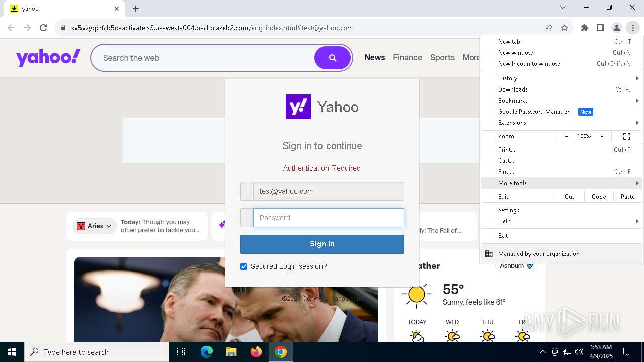
Task: Open the news photo thumbnail
Action: point(226,300)
